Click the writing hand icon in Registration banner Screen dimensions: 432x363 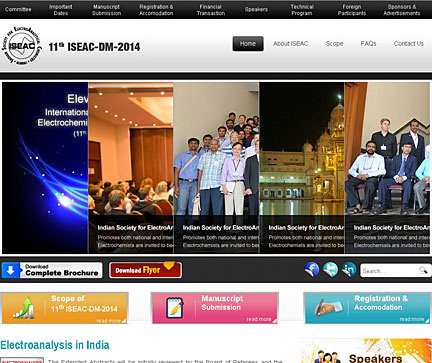point(328,307)
